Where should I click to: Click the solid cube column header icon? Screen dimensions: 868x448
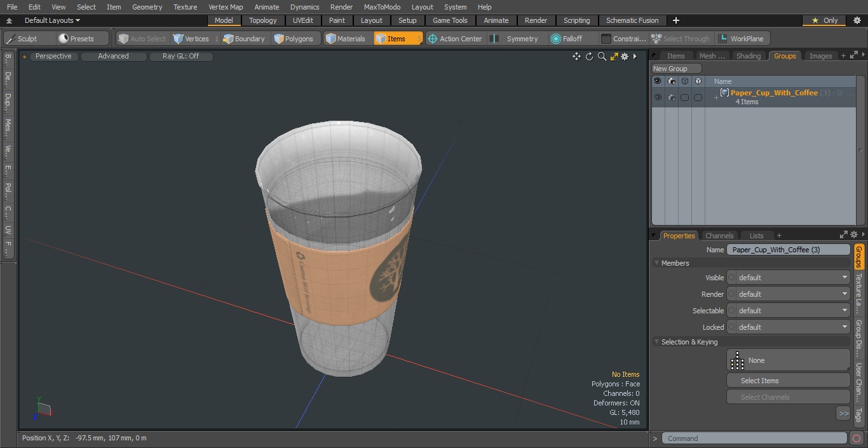(698, 81)
